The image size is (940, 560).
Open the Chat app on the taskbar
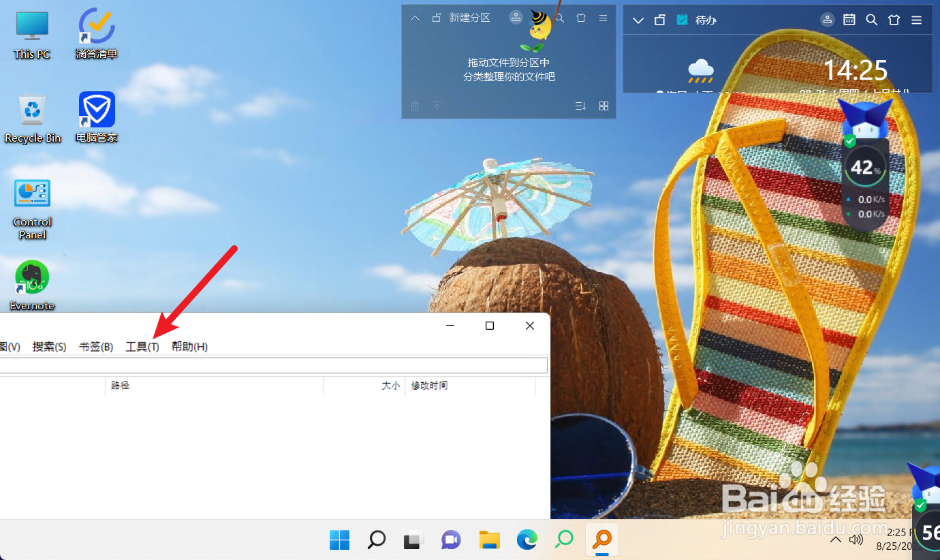coord(451,540)
